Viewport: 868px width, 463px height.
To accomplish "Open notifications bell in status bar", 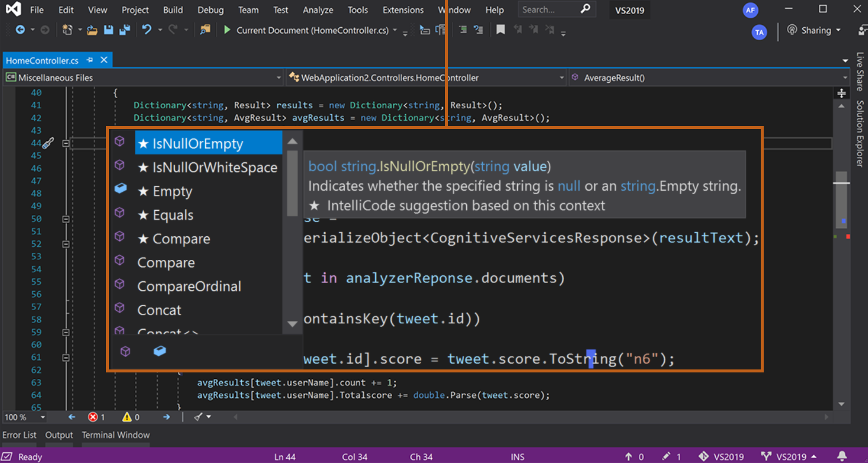I will [842, 456].
